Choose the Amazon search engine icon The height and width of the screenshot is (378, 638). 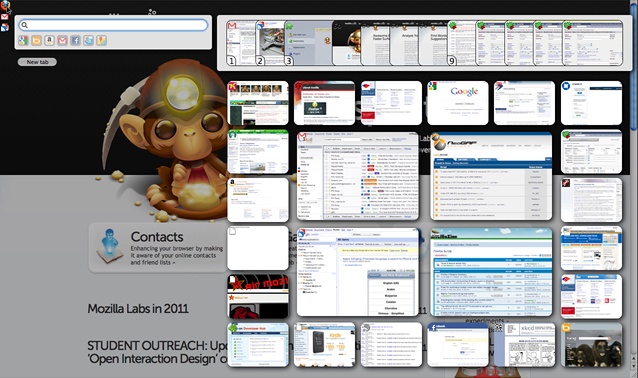click(x=49, y=40)
